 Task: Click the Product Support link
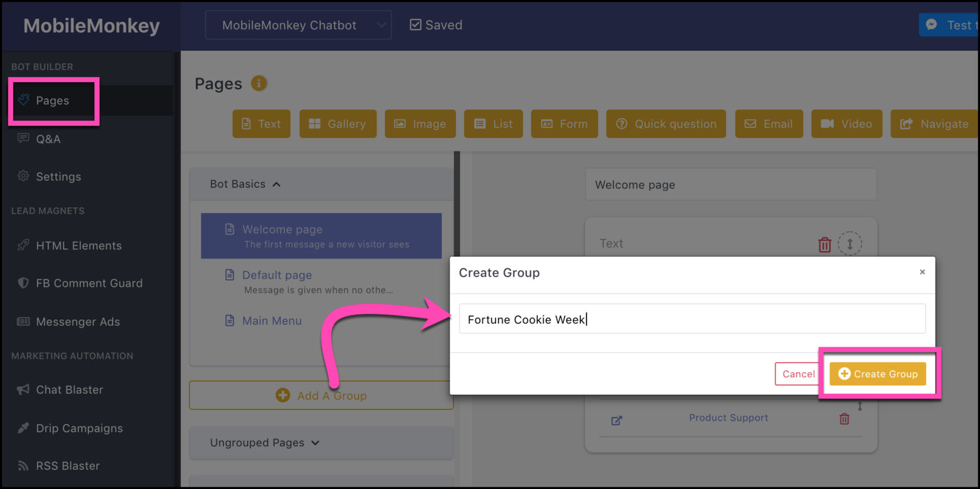729,418
